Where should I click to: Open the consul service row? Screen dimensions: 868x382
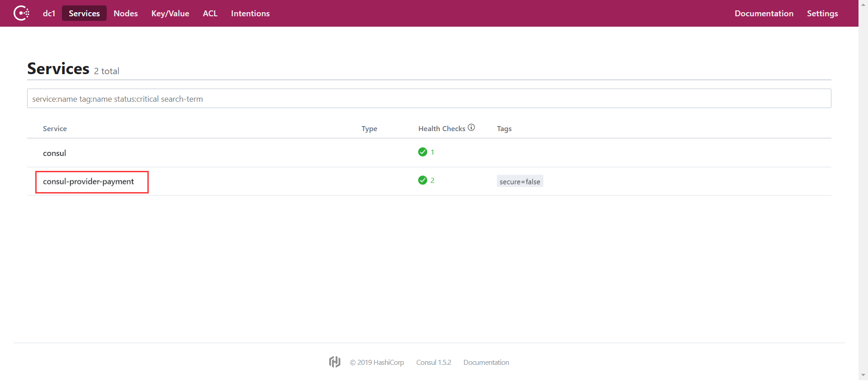click(x=429, y=153)
